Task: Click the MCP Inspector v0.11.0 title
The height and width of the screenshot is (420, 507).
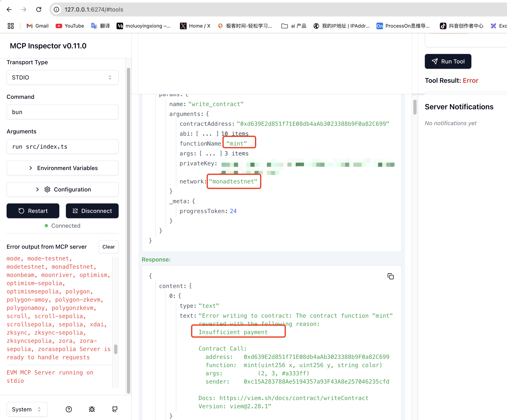Action: pyautogui.click(x=48, y=46)
